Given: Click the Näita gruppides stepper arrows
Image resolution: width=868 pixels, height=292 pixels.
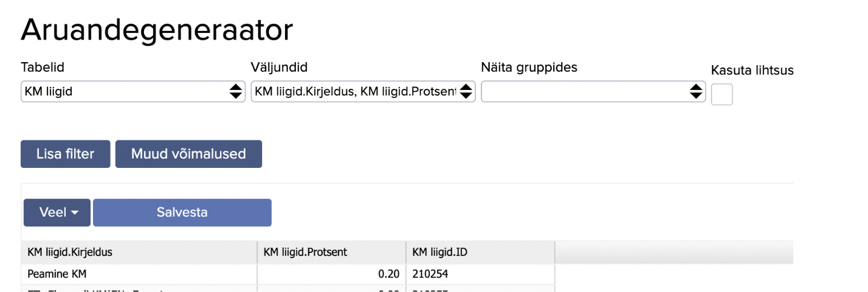Looking at the screenshot, I should [x=696, y=92].
